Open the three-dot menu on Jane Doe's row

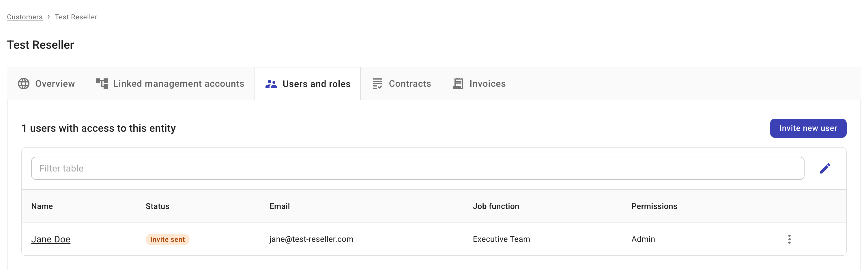(790, 239)
